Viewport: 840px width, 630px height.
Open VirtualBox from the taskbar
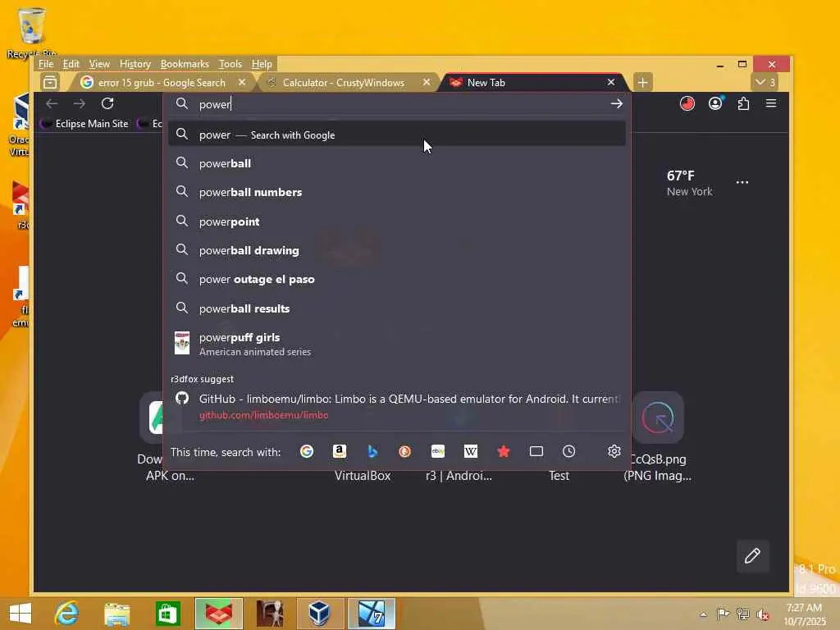pyautogui.click(x=321, y=614)
